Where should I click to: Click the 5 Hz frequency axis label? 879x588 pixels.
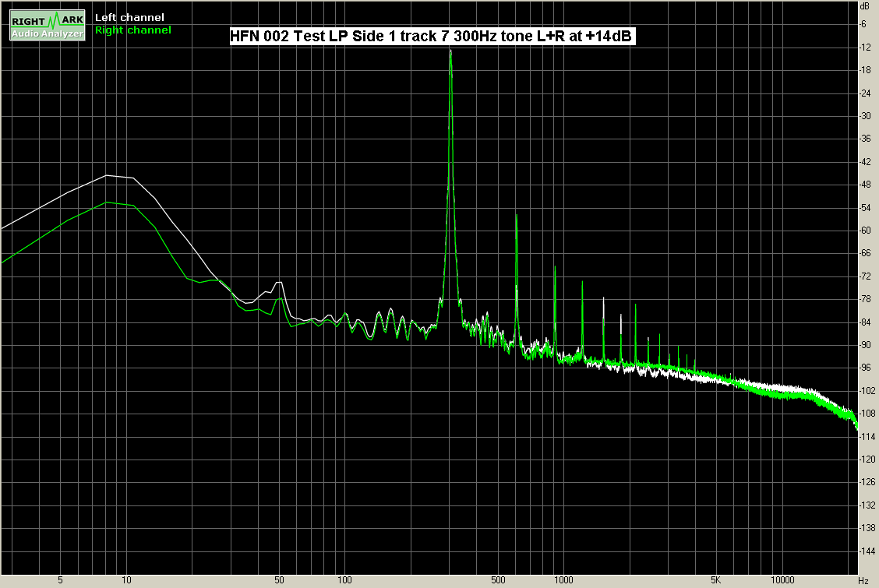point(61,580)
